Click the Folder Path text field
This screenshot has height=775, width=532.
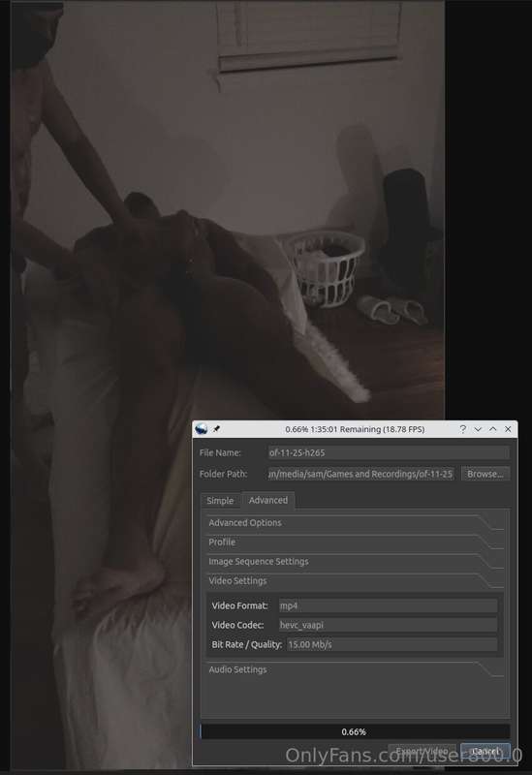click(x=360, y=474)
